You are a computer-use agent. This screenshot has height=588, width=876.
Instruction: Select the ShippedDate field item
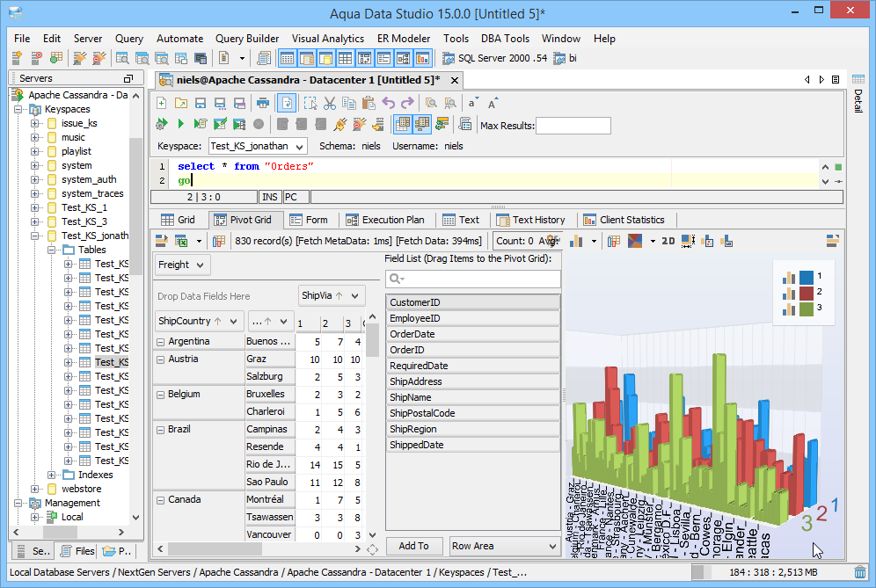pos(472,445)
